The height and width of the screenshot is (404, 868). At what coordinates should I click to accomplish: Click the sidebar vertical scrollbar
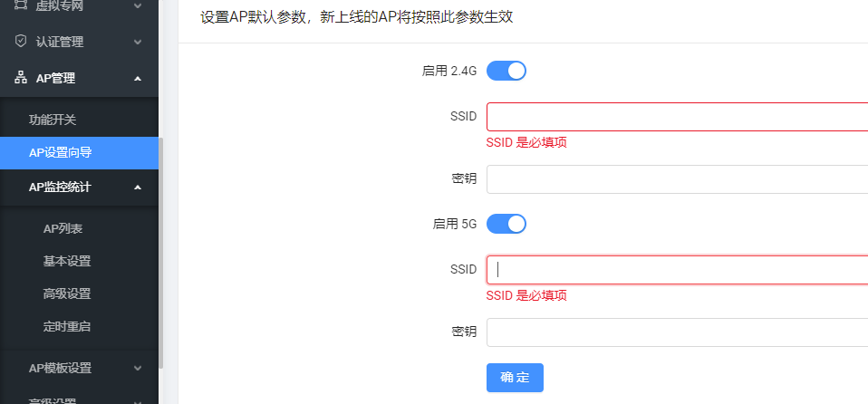point(160,253)
